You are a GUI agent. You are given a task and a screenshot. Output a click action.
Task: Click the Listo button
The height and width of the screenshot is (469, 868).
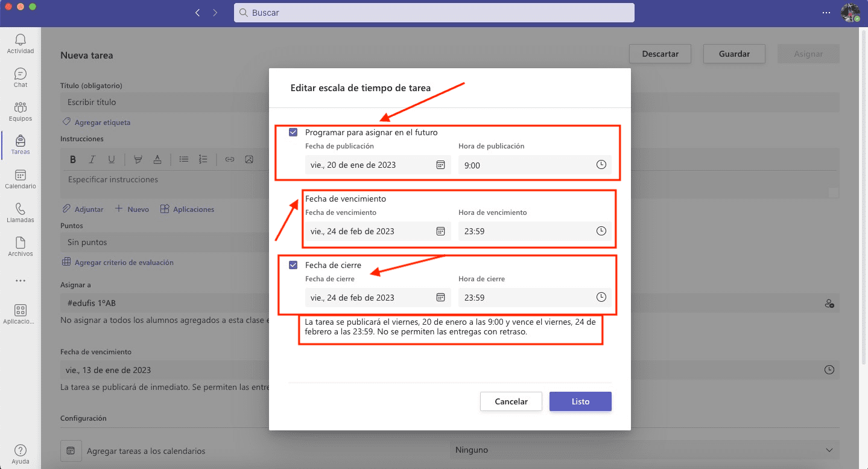580,401
